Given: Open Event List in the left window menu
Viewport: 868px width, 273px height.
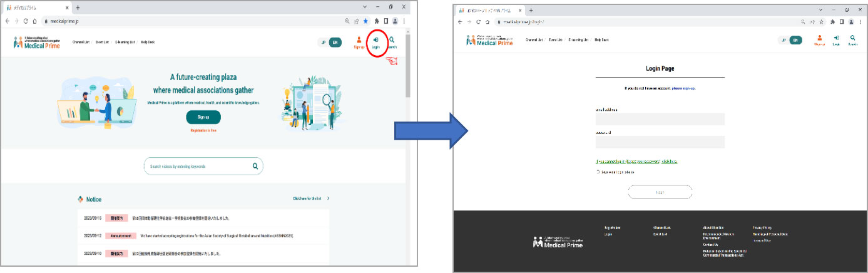Looking at the screenshot, I should coord(103,42).
